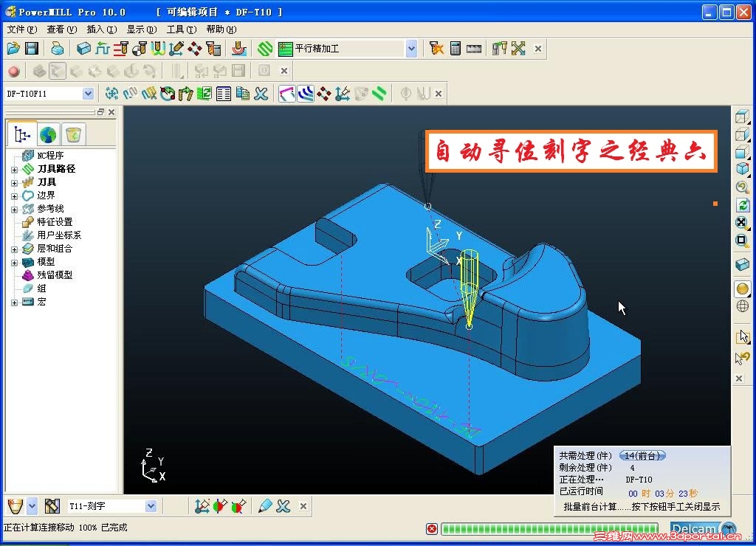Click the blue delete X icon in toolpath toolbar
The width and height of the screenshot is (756, 546).
[x=261, y=94]
